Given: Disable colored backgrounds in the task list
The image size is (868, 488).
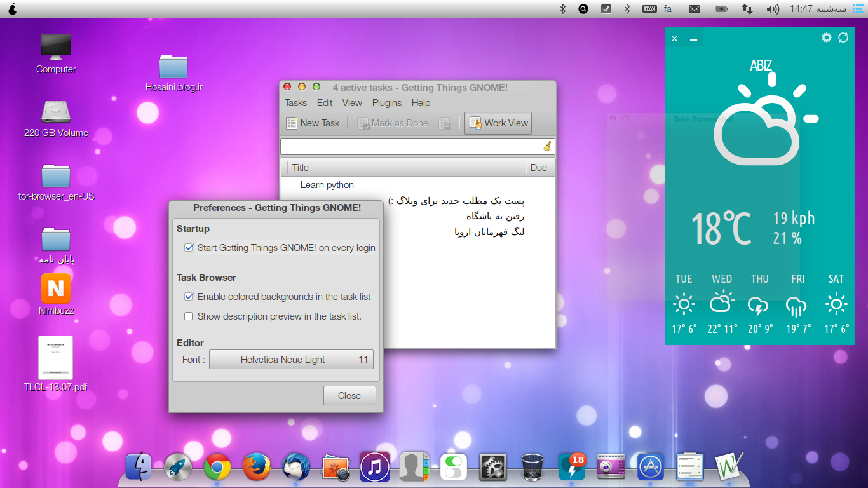Looking at the screenshot, I should tap(189, 297).
